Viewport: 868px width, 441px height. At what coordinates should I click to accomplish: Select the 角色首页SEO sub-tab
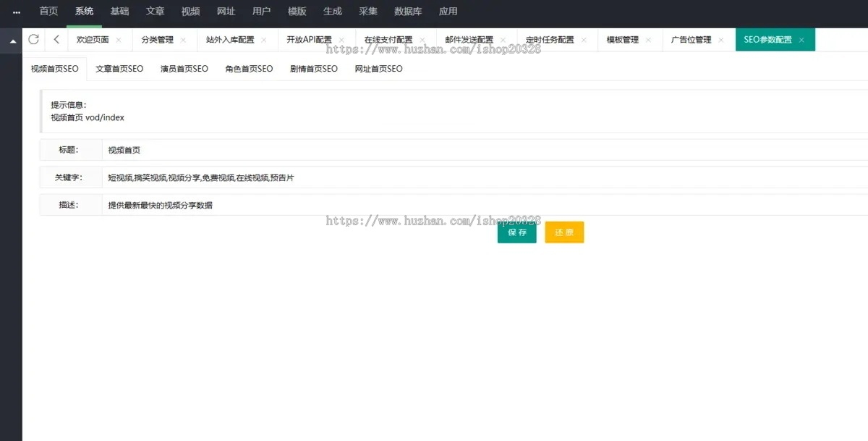click(x=249, y=69)
